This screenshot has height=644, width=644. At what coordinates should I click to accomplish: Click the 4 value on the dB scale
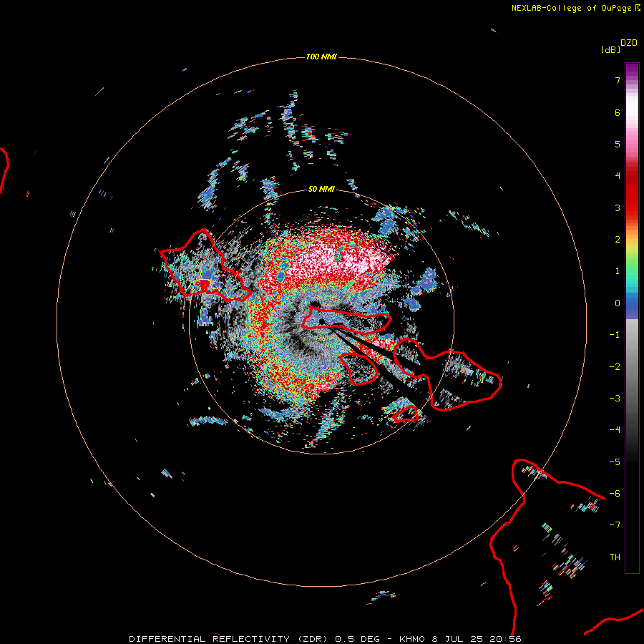point(618,176)
